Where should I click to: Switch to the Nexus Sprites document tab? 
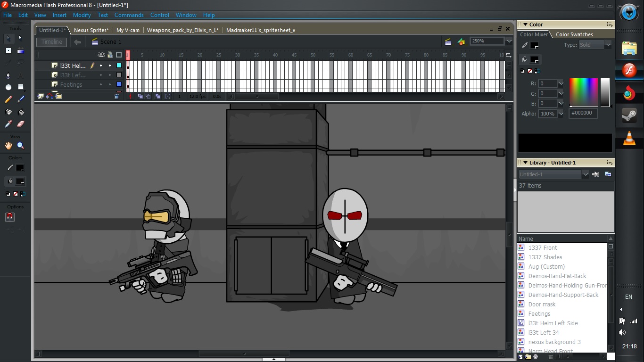tap(91, 30)
